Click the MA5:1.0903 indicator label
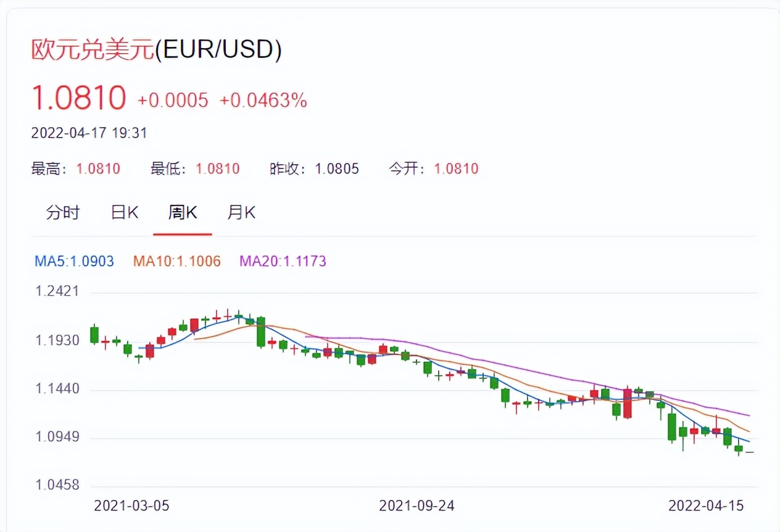The image size is (780, 532). tap(74, 261)
